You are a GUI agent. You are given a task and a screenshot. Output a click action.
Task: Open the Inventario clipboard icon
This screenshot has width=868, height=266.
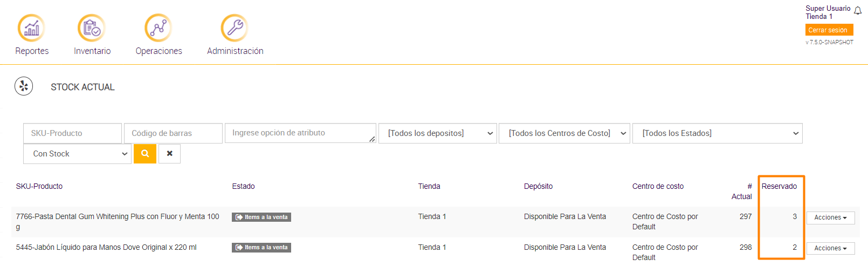(92, 28)
